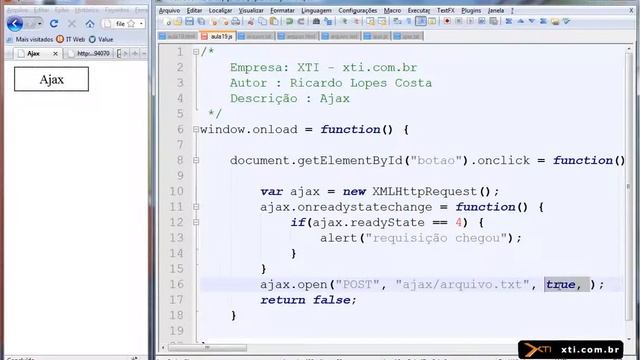Click the Save All icon
This screenshot has width=640, height=360.
[201, 21]
